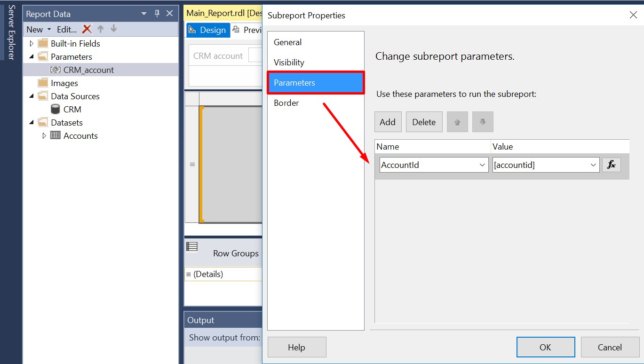Click the move down arrow in Report Data toolbar

tap(113, 29)
